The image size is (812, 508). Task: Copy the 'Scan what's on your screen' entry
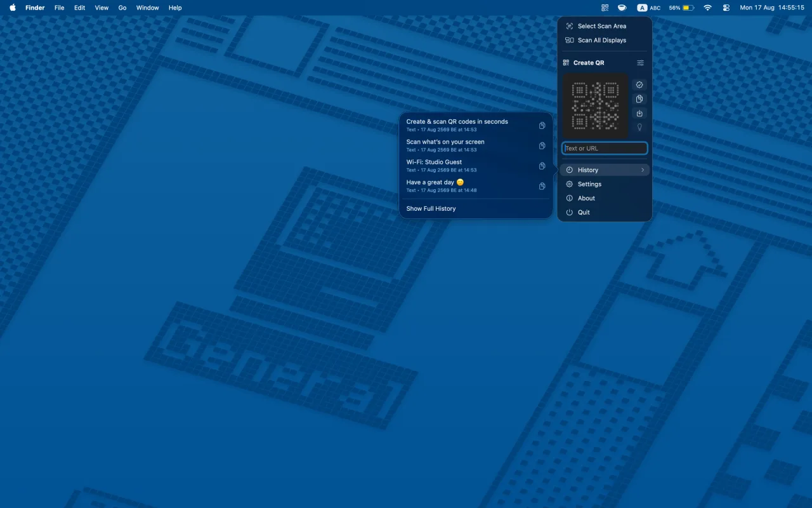point(542,145)
